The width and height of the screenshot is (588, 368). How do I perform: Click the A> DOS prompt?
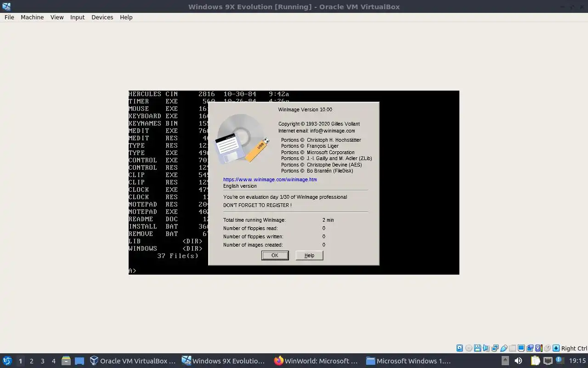coord(132,270)
